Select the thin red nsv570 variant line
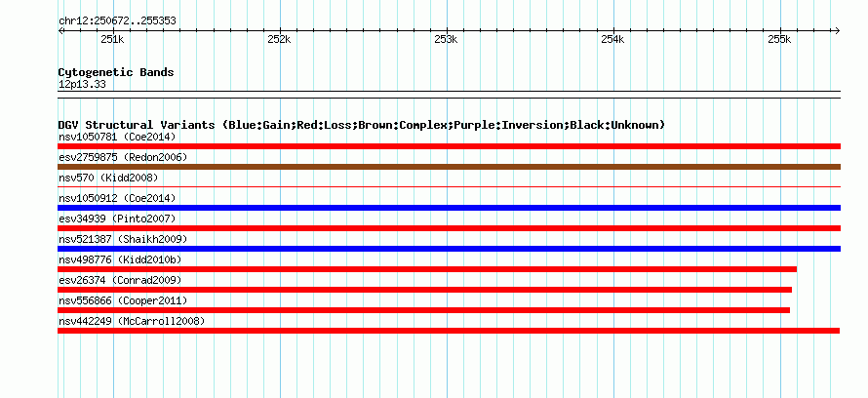The width and height of the screenshot is (868, 398). click(x=449, y=187)
